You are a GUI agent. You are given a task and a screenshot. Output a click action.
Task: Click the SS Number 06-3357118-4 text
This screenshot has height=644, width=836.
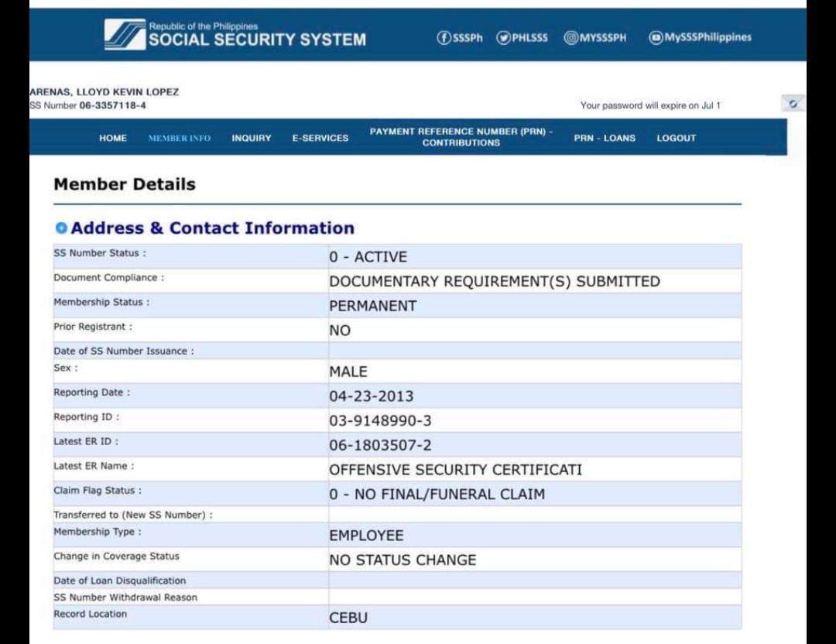click(x=112, y=106)
